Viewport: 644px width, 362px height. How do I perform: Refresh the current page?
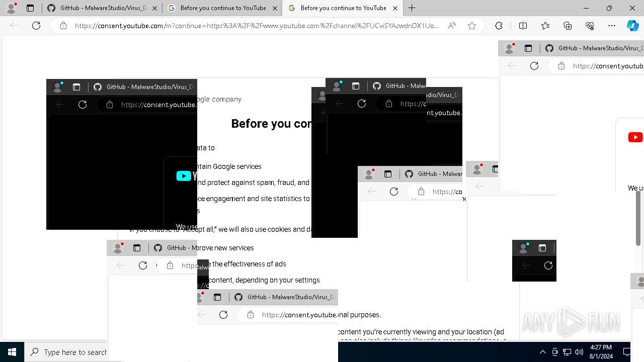point(36,26)
